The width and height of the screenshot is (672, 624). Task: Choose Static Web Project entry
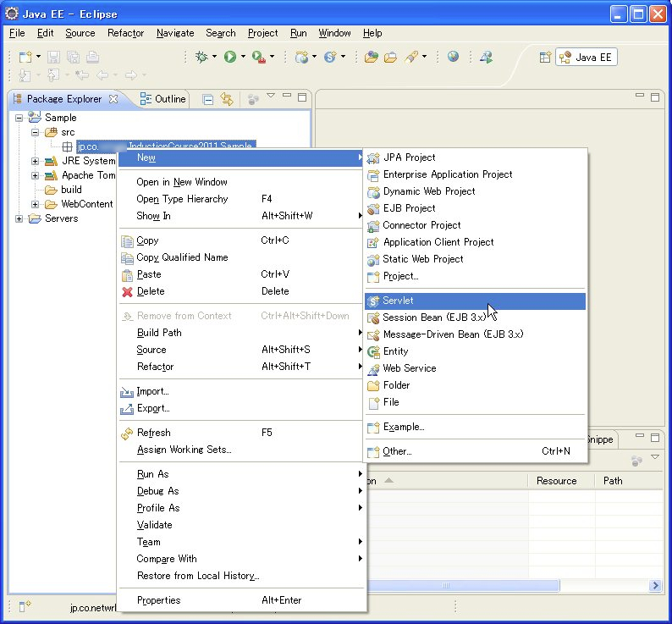(475, 259)
